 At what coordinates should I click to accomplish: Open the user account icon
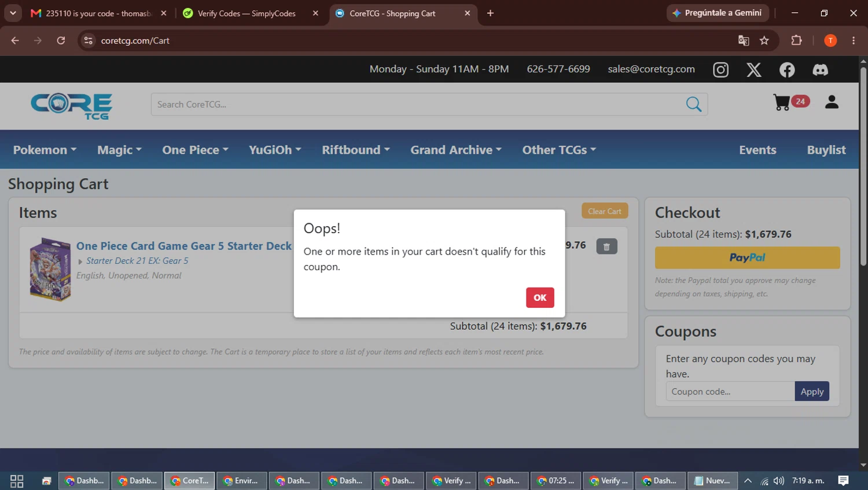click(x=832, y=102)
